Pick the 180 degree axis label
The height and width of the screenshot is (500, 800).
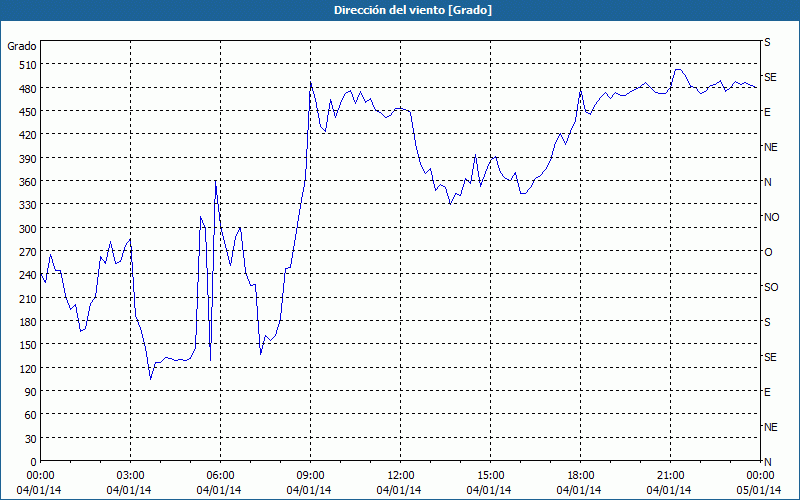28,322
